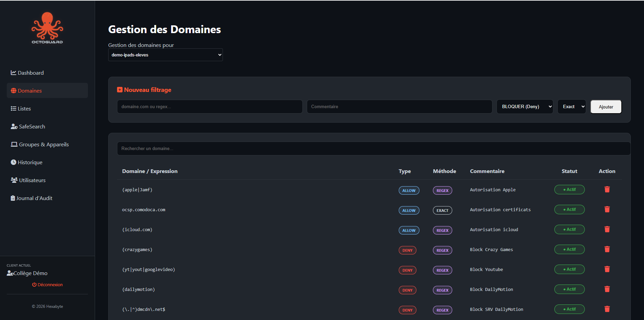
Task: Select the (yt|yout|googlevideo) expression text
Action: (148, 270)
